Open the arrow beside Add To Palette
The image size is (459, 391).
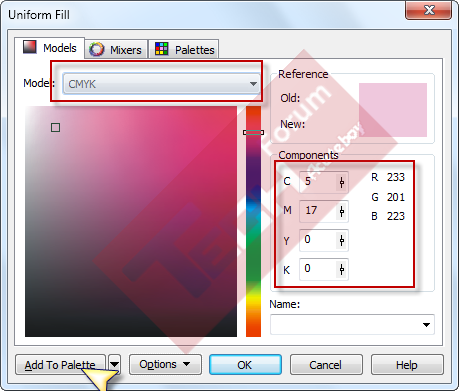114,364
